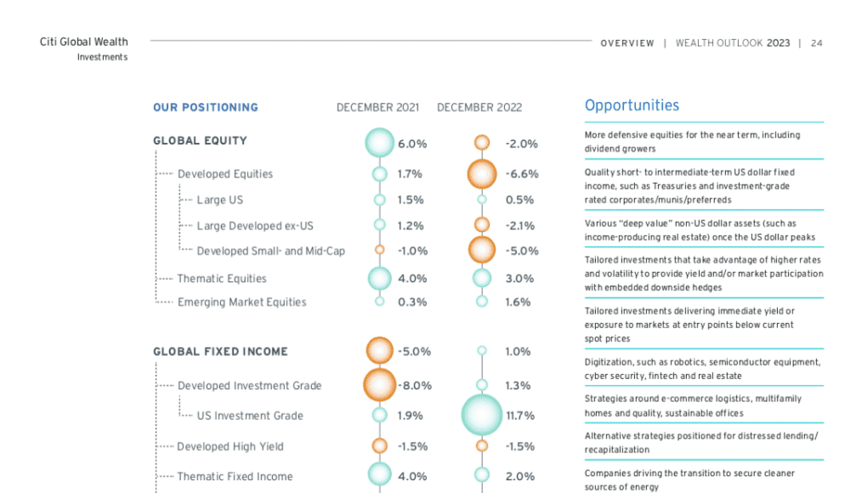The height and width of the screenshot is (493, 868).
Task: Click the GLOBAL EQUITY section heading
Action: pyautogui.click(x=201, y=140)
